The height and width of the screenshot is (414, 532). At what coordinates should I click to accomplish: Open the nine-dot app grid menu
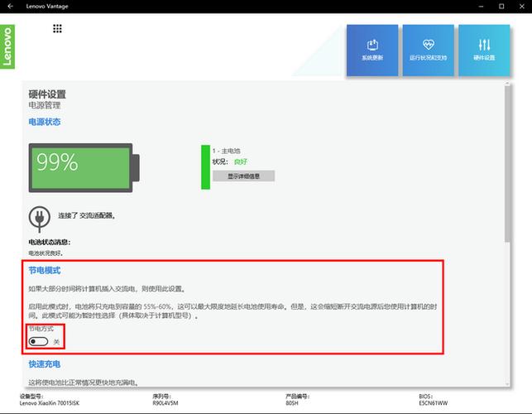pyautogui.click(x=57, y=28)
